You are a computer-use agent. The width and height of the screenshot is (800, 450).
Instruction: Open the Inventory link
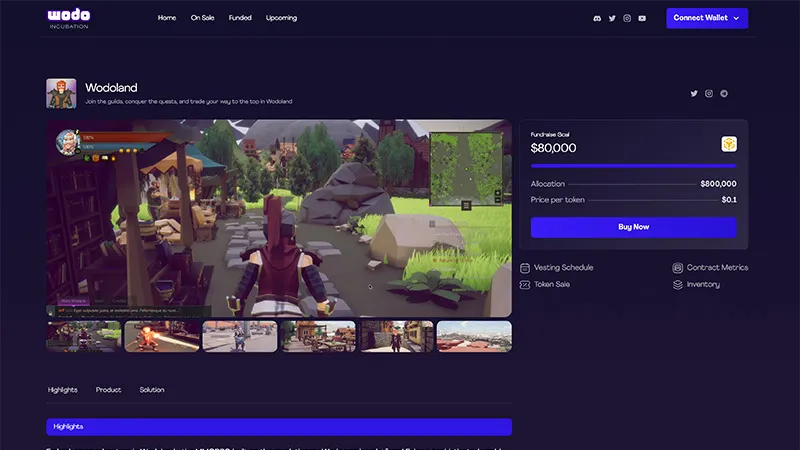(x=703, y=285)
